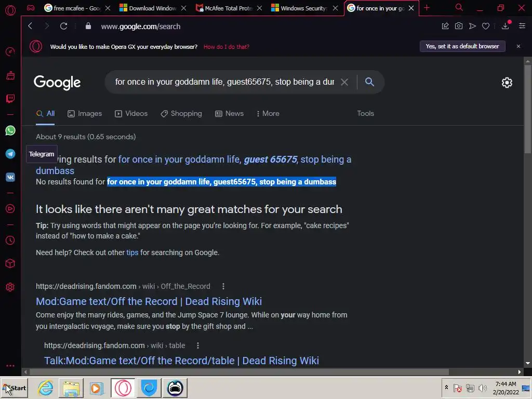Open options for Off_the_Record result

tap(223, 286)
